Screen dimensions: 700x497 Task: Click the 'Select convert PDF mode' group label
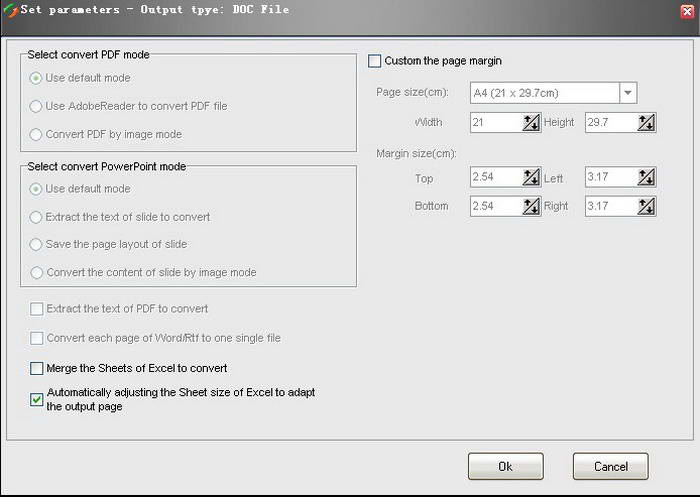coord(88,54)
